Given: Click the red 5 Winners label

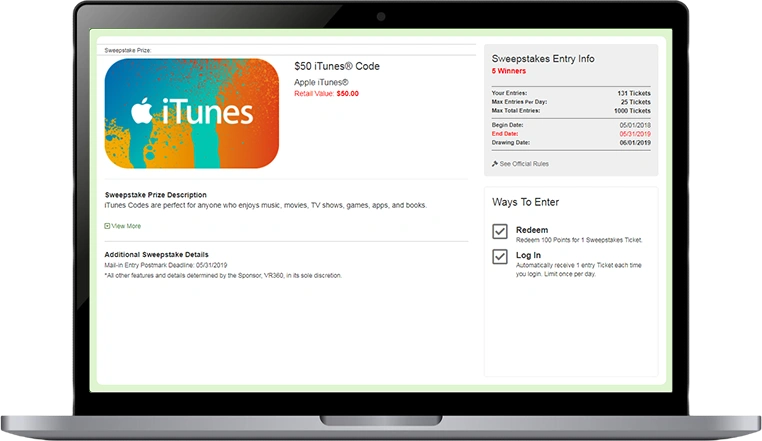Looking at the screenshot, I should pos(510,72).
